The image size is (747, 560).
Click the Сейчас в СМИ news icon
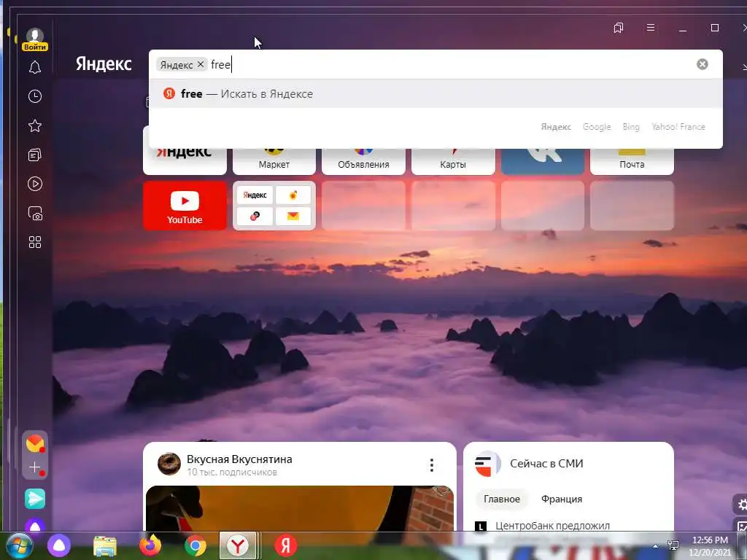click(487, 464)
